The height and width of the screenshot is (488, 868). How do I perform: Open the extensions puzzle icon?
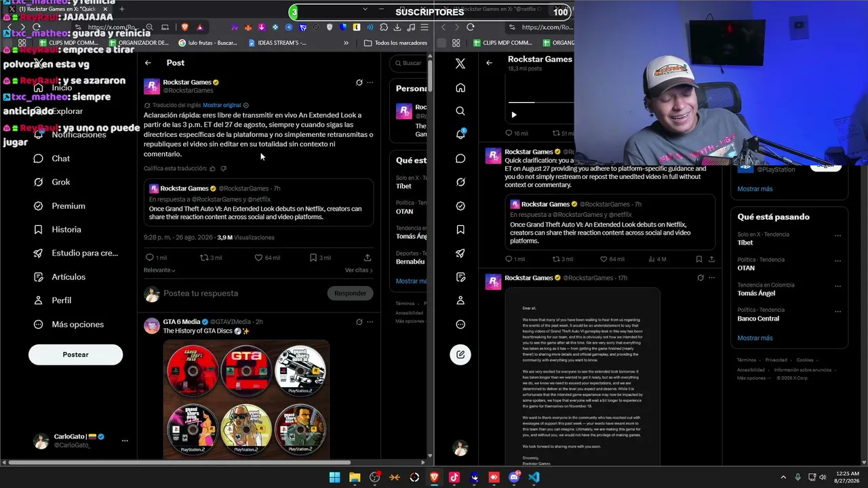pyautogui.click(x=384, y=27)
